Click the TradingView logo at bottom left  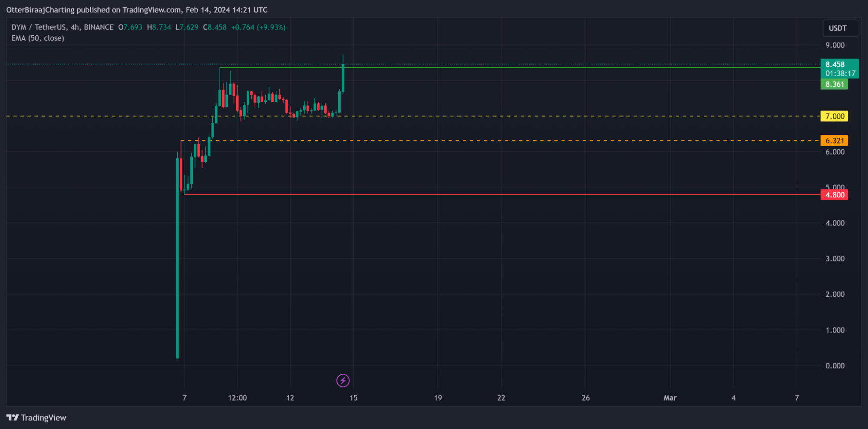[36, 418]
